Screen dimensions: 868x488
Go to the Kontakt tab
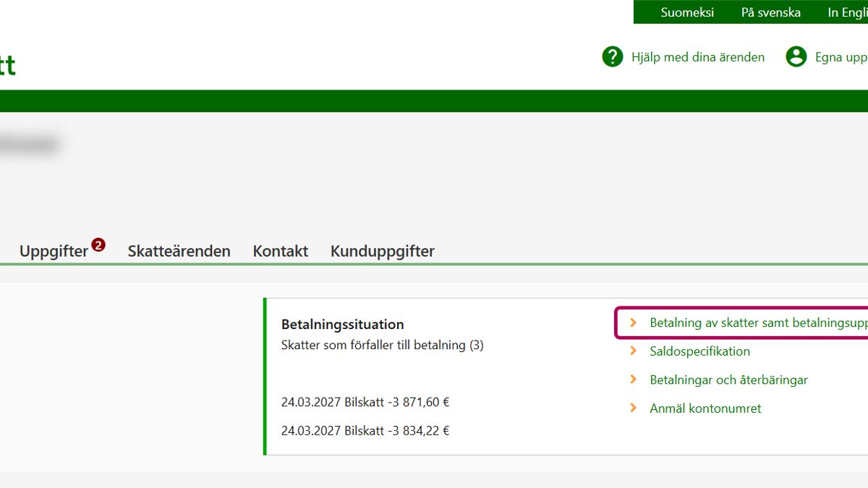pos(280,252)
